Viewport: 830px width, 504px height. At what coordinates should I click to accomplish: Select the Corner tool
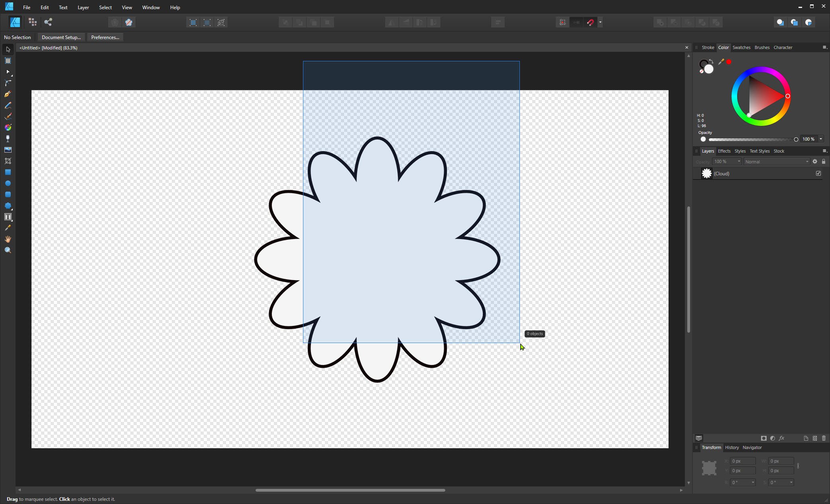coord(8,83)
